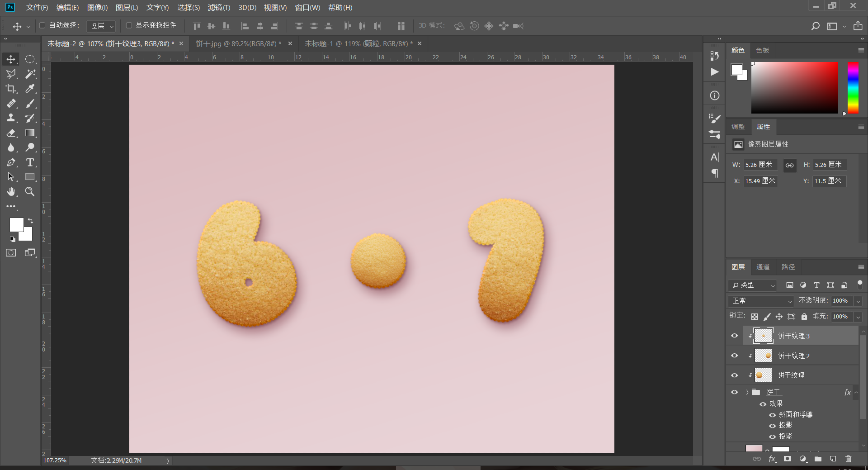Open the Character panel icon
Image resolution: width=868 pixels, height=470 pixels.
[x=714, y=157]
